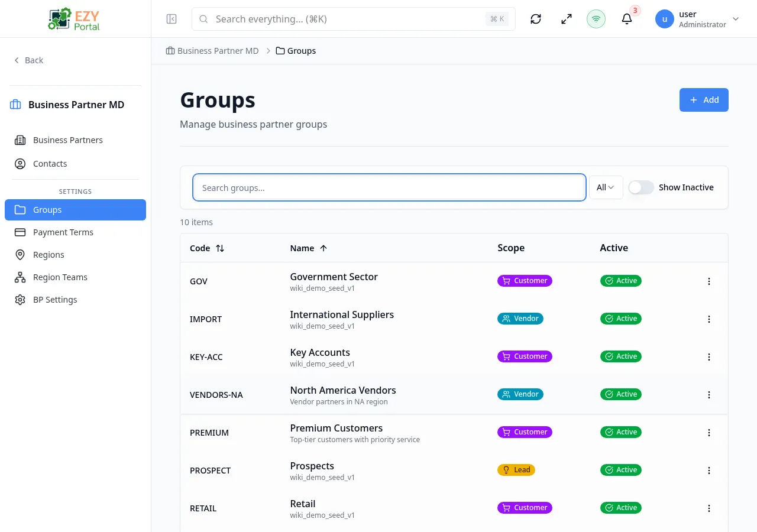
Task: Open row actions for Government Sector
Action: (709, 281)
